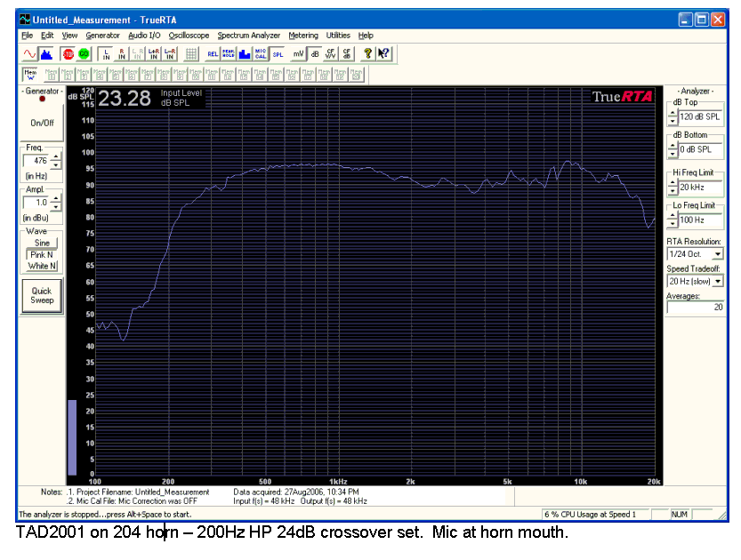Lower dB Top with down arrow
Screen dimensions: 741x560
673,122
